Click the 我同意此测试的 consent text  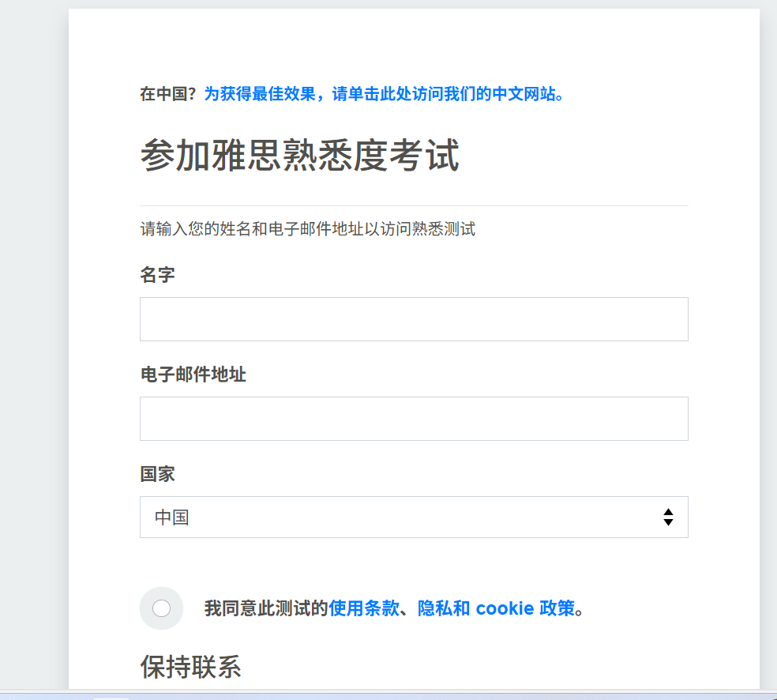pyautogui.click(x=266, y=608)
